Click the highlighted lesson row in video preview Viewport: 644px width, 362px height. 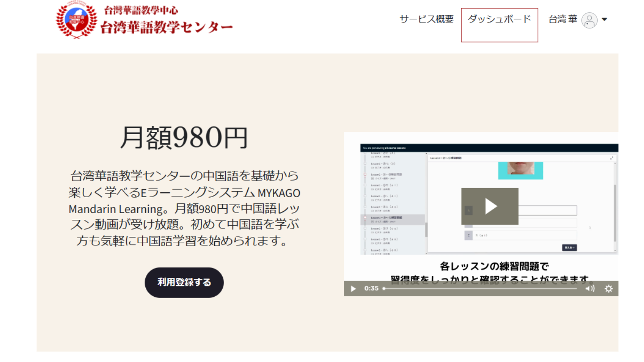pyautogui.click(x=392, y=219)
